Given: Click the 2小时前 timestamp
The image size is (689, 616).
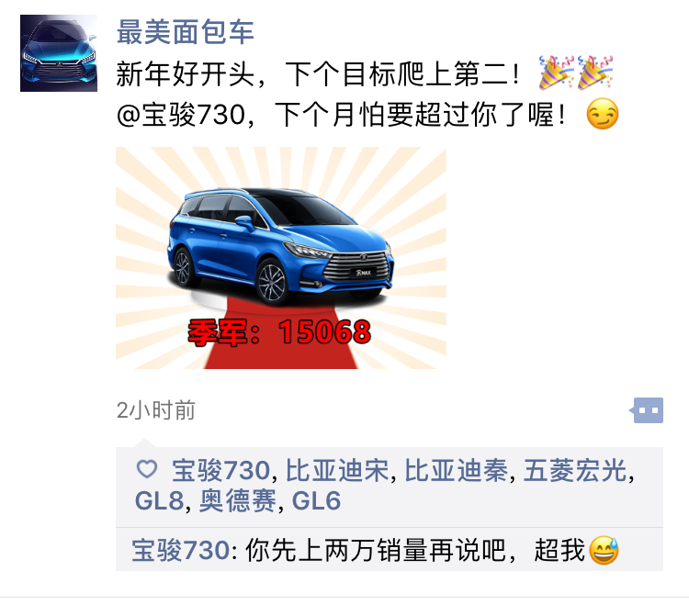Looking at the screenshot, I should click(155, 410).
